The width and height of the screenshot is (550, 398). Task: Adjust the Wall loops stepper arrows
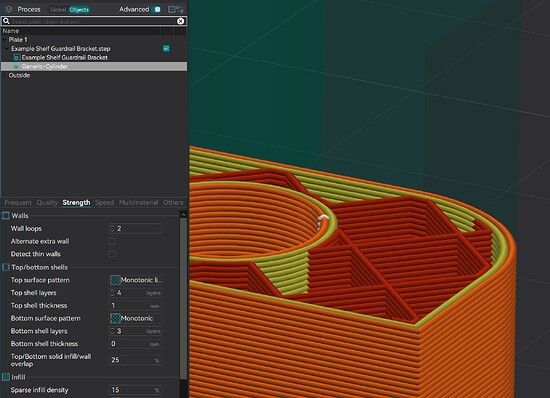tap(112, 229)
